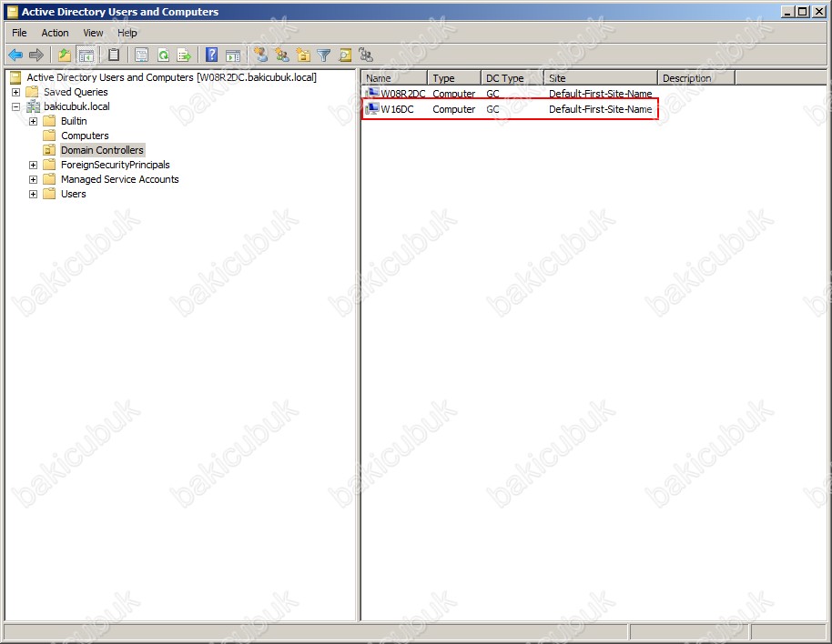
Task: Close the Active Directory Users and Computers window
Action: click(x=818, y=12)
